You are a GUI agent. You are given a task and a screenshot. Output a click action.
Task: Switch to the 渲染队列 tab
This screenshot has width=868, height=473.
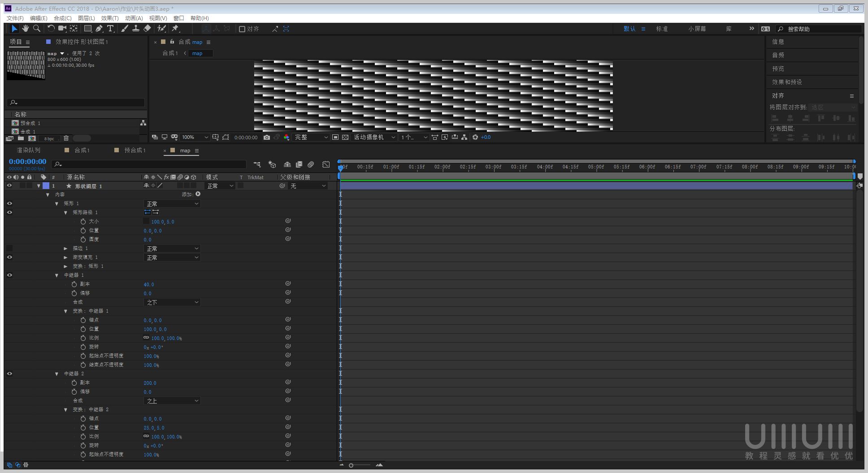[x=29, y=150]
